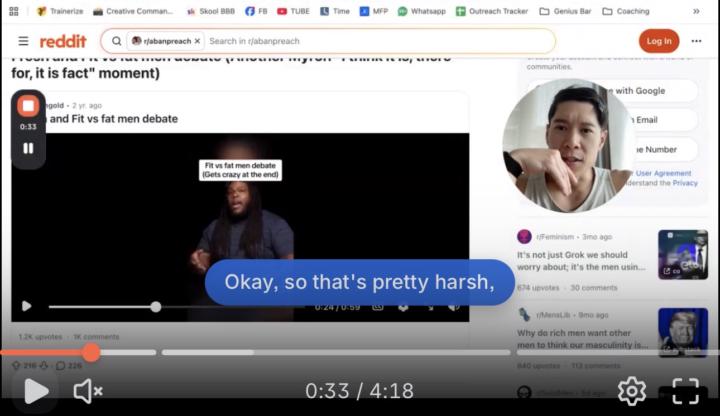
Task: Open the Reddit three-dot options menu
Action: [696, 41]
